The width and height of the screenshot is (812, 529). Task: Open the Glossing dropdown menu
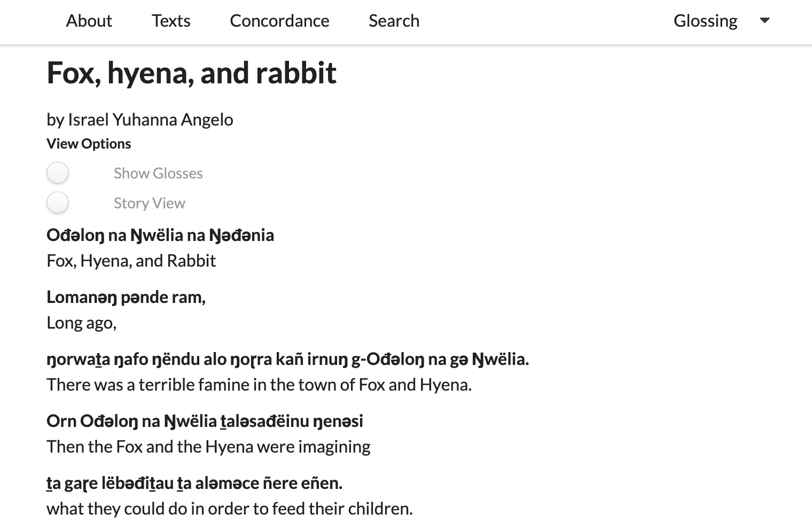click(721, 21)
